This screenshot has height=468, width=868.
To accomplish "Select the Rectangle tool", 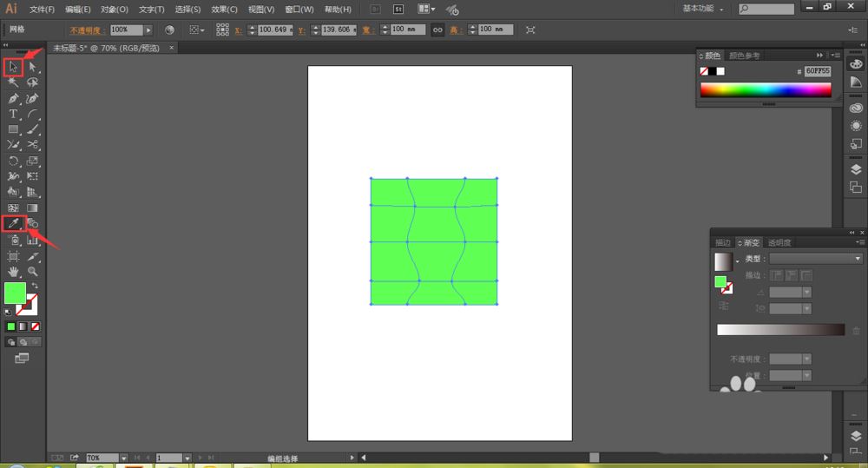I will coord(13,129).
